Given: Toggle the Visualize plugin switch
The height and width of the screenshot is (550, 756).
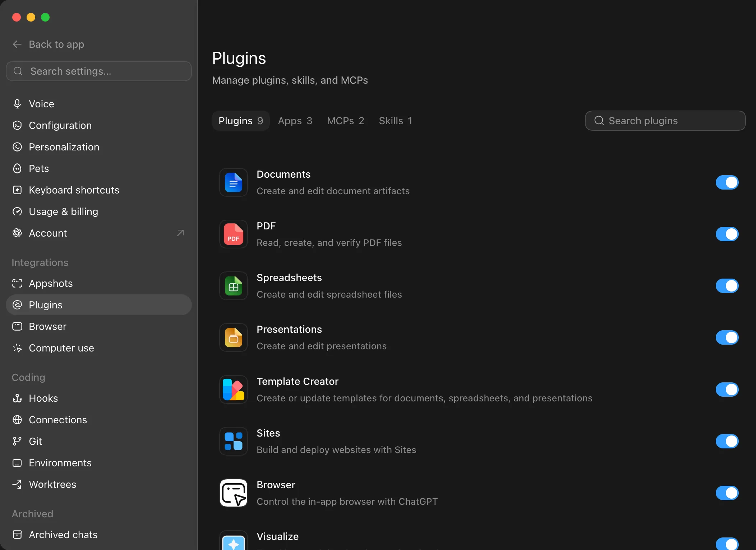Looking at the screenshot, I should click(727, 544).
